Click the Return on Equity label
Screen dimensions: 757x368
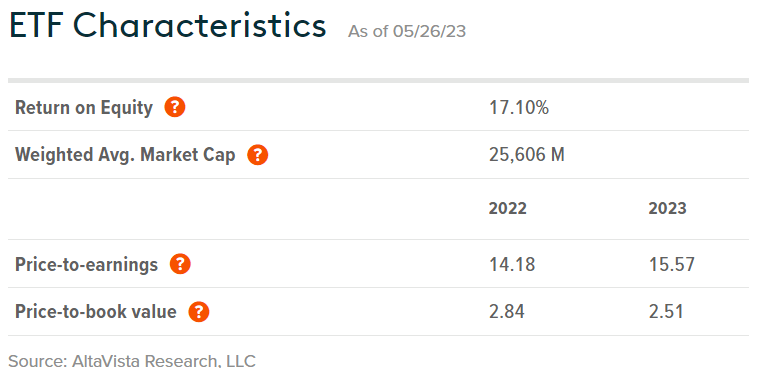pyautogui.click(x=84, y=108)
